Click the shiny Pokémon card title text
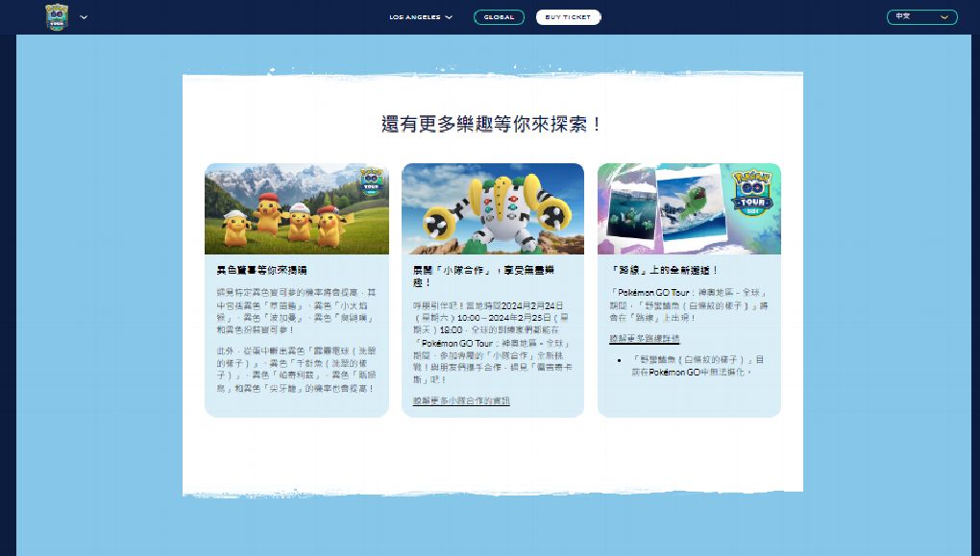 tap(261, 270)
